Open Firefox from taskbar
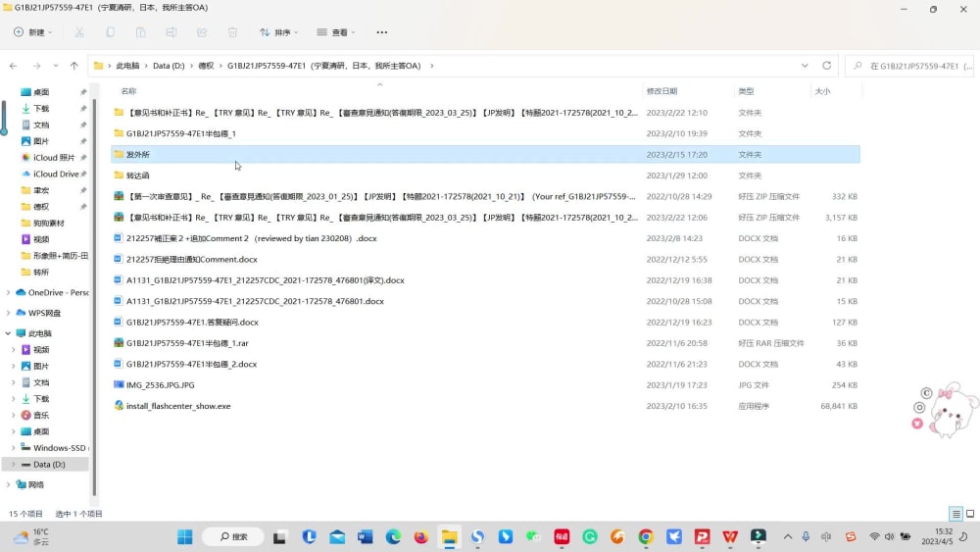Viewport: 980px width, 552px height. (x=421, y=537)
